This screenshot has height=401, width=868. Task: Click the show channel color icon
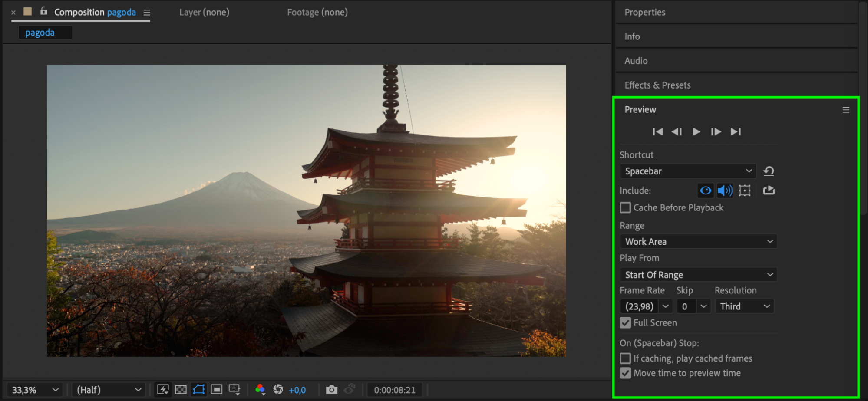point(260,390)
